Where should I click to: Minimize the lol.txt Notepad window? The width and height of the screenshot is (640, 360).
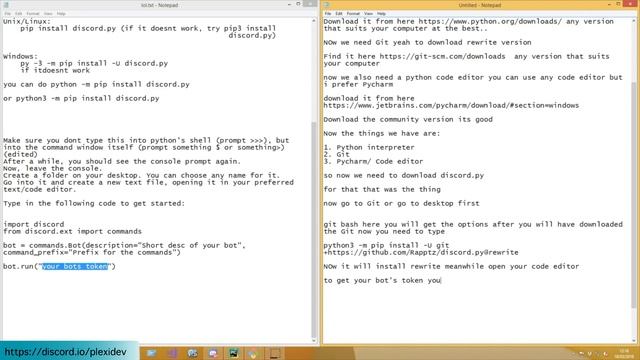pyautogui.click(x=289, y=4)
